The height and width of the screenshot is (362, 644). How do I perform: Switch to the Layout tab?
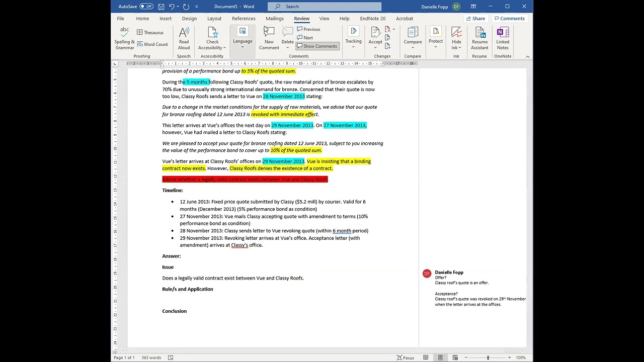(214, 19)
